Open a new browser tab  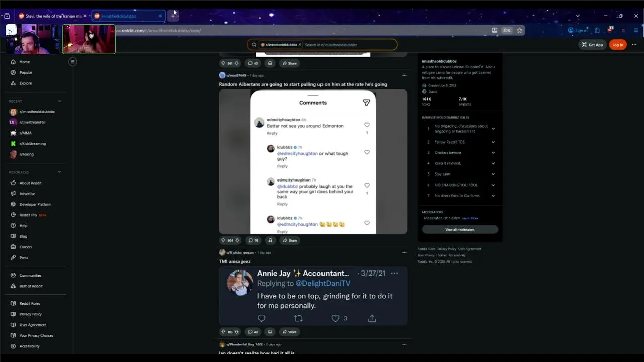[x=173, y=16]
